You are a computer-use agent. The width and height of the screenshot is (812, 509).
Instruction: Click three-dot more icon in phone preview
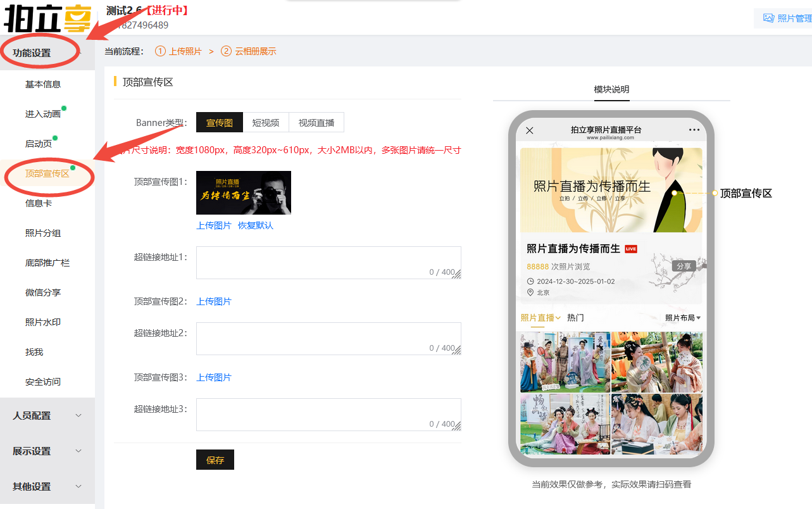(x=694, y=130)
